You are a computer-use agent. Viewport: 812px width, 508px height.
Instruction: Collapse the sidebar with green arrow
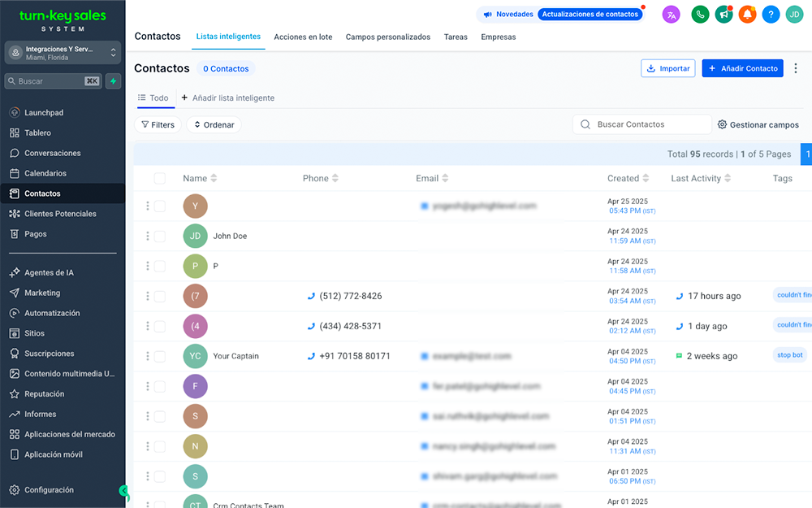click(123, 490)
